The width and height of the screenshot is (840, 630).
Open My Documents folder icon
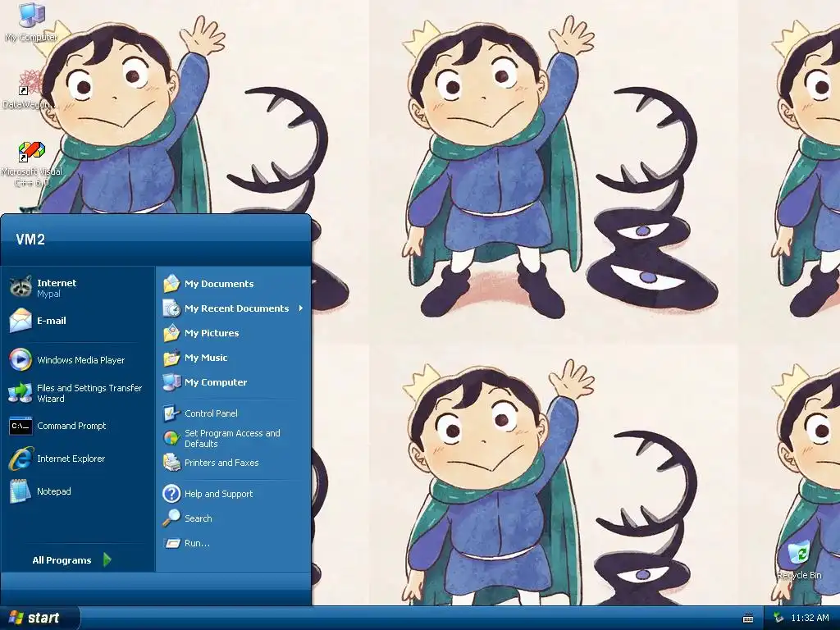(x=171, y=283)
